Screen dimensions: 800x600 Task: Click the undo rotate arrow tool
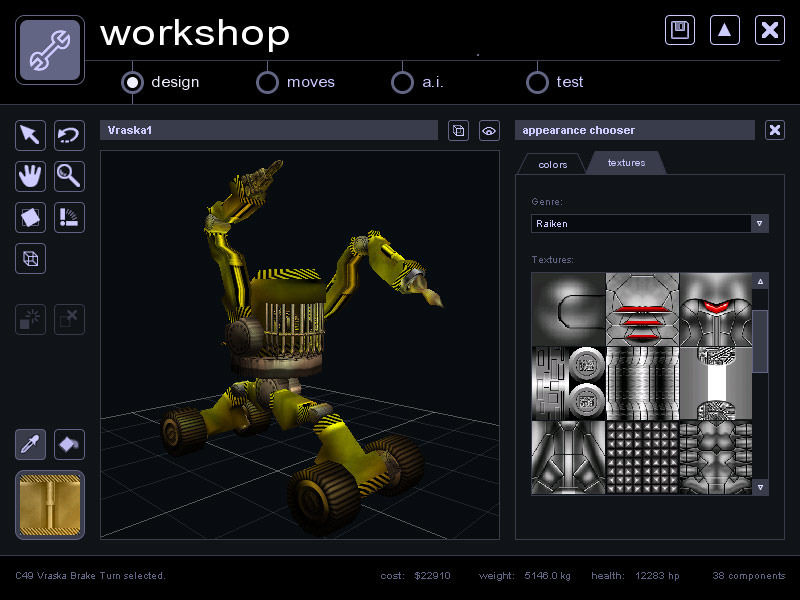pos(69,135)
